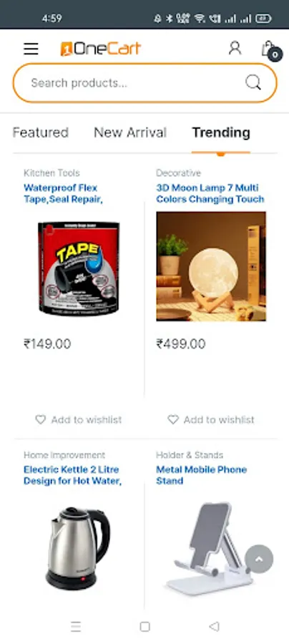Open the hamburger menu
Viewport: 289px width, 644px height.
pyautogui.click(x=31, y=49)
